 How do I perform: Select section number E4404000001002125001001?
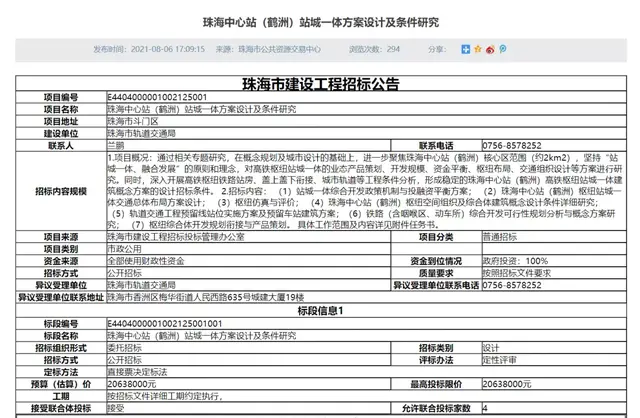(x=164, y=324)
